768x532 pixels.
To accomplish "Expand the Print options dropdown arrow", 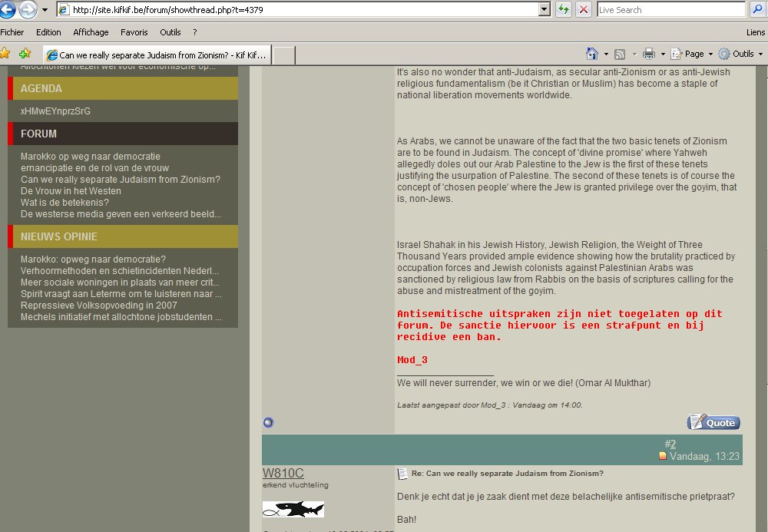I will 663,54.
